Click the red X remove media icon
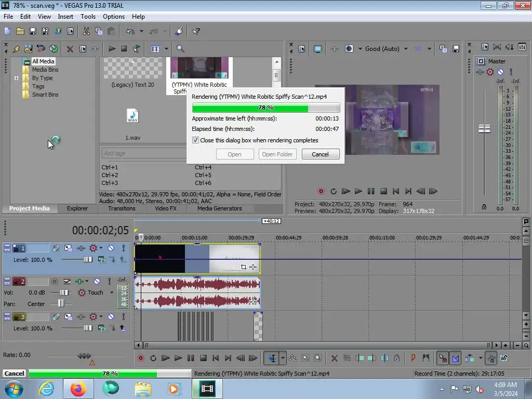Viewport: 532px width, 399px height. [70, 49]
